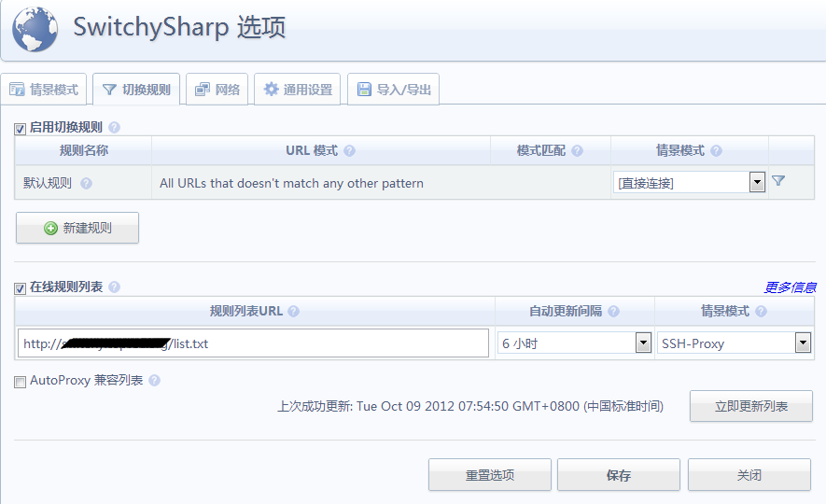Click the 新建规则 button
The height and width of the screenshot is (504, 826).
[x=77, y=228]
